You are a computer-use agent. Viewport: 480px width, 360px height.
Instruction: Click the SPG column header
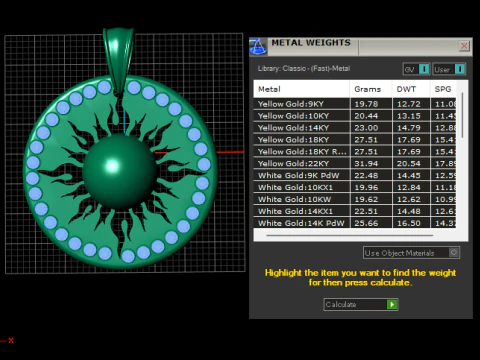[443, 89]
